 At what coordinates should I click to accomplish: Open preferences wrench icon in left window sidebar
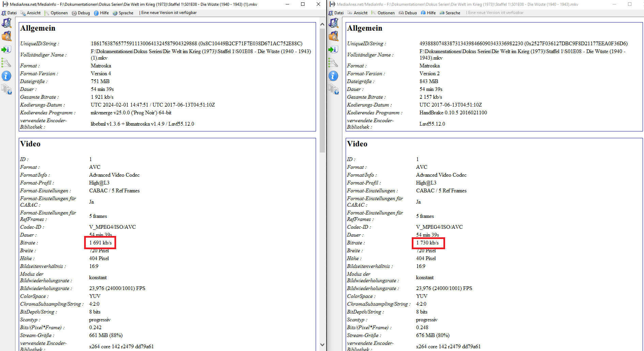[6, 63]
